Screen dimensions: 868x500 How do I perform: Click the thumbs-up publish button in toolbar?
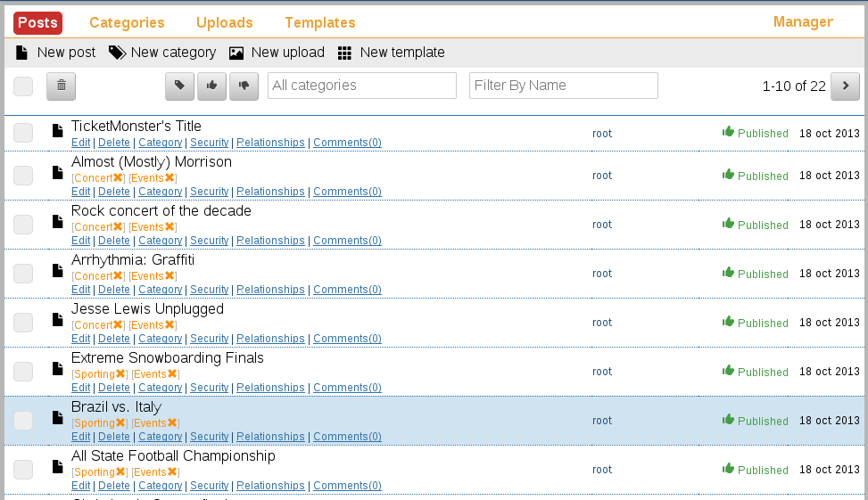[x=211, y=86]
